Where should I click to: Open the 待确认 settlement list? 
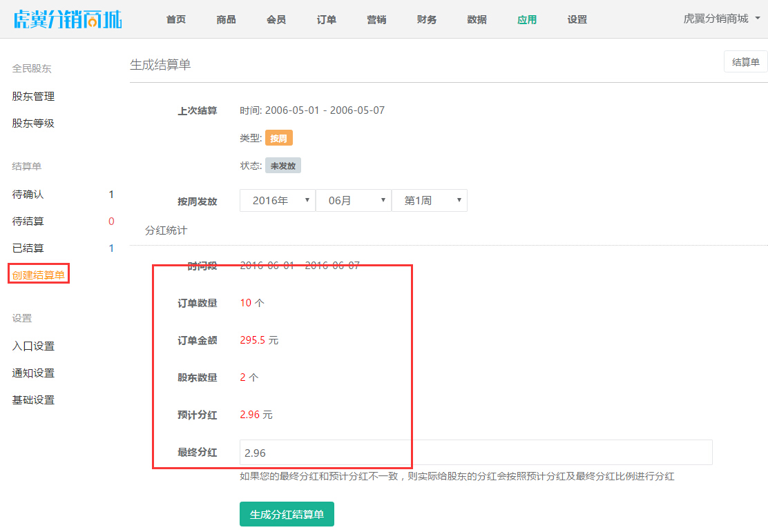[28, 195]
